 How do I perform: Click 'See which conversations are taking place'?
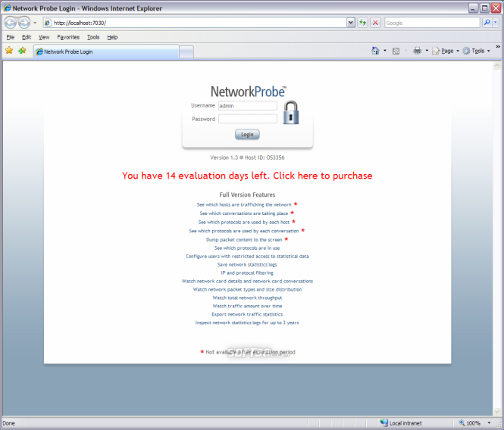243,213
